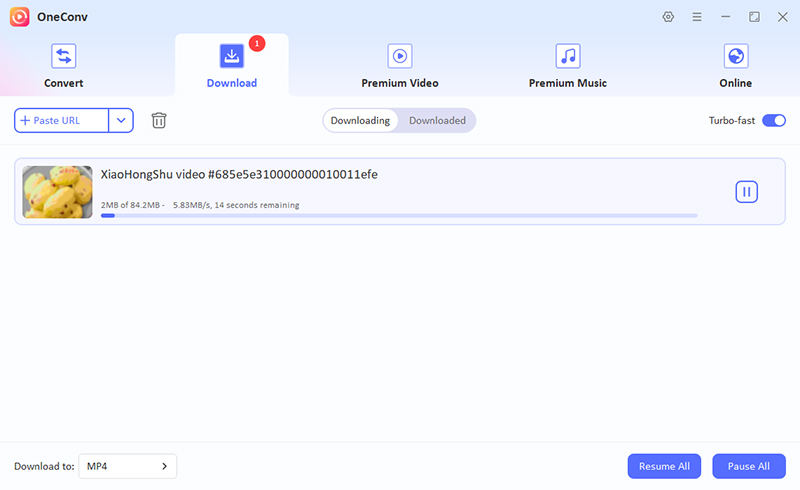The width and height of the screenshot is (800, 490).
Task: Maximize the OneConv window
Action: click(754, 17)
